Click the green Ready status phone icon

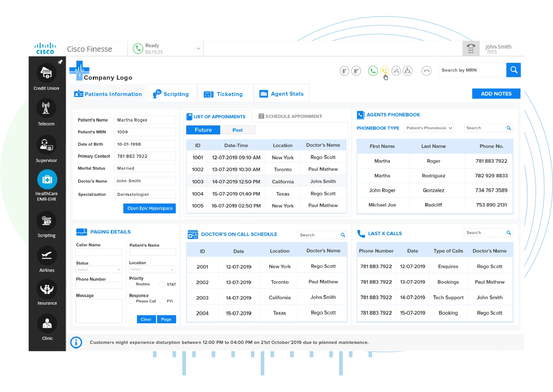138,48
